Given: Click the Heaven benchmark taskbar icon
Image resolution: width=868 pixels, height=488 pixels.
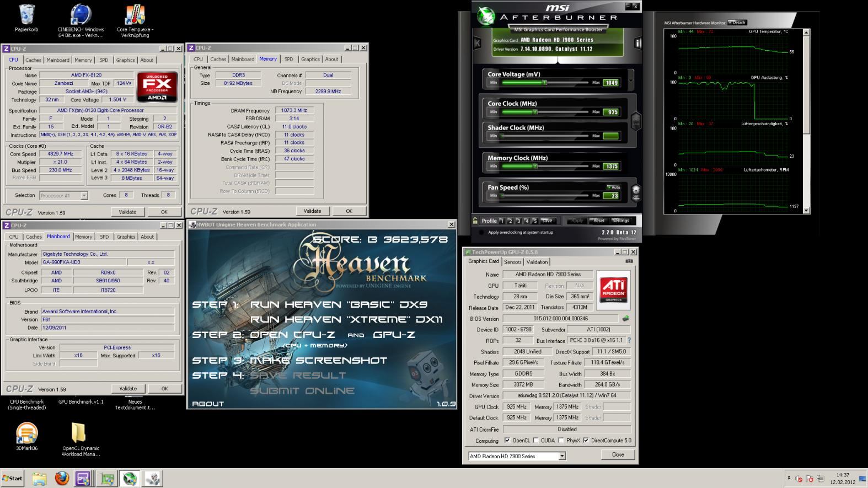Looking at the screenshot, I should tap(153, 479).
